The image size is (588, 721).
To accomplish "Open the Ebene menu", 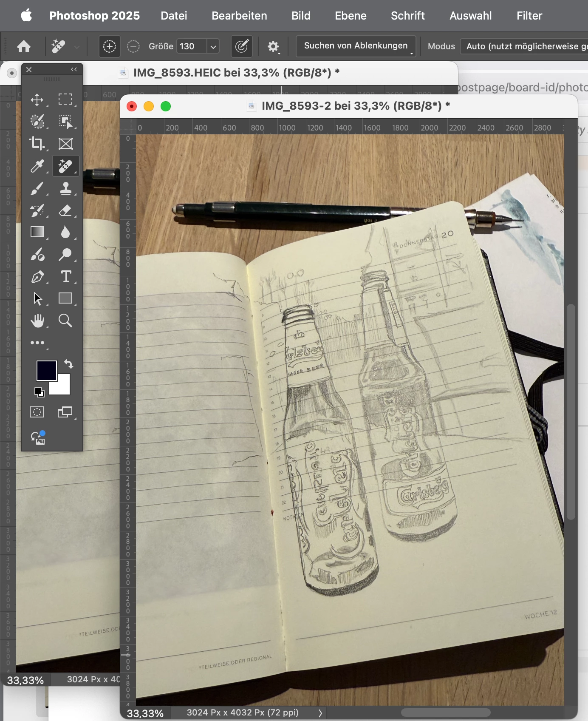I will [351, 16].
